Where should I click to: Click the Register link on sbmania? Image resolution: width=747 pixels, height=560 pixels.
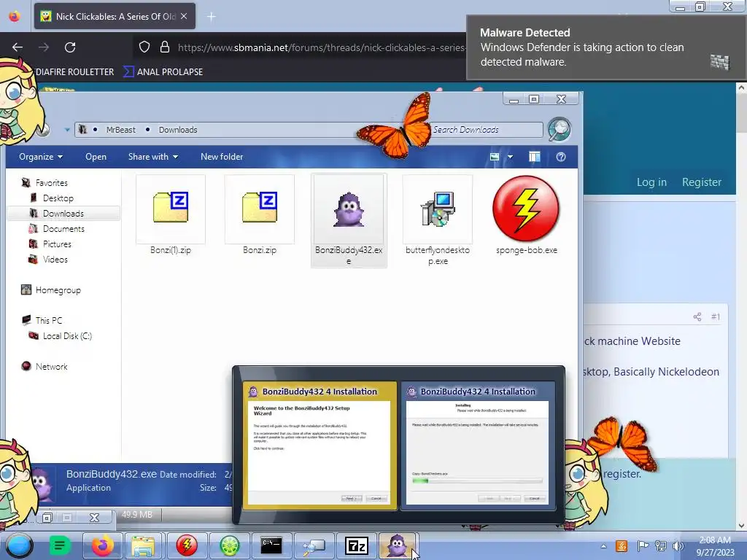tap(702, 182)
